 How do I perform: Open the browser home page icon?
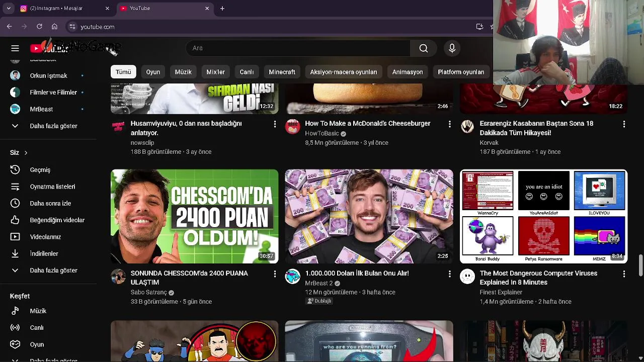click(54, 27)
